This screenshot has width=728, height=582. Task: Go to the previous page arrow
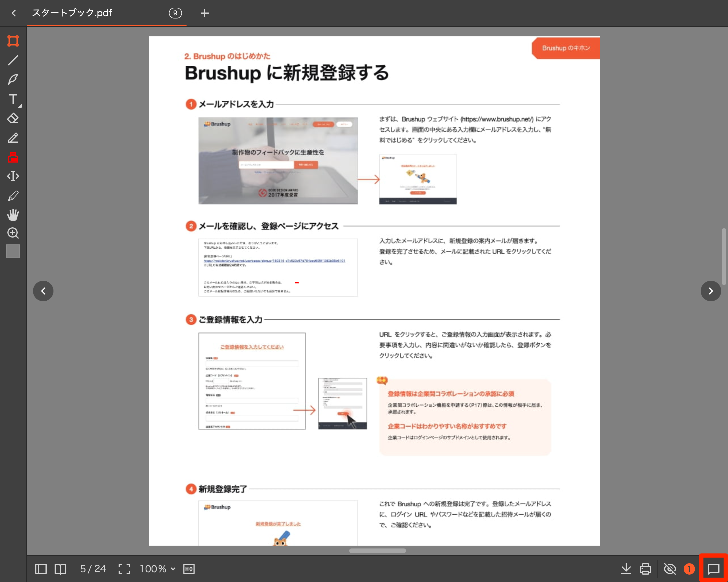coord(43,291)
